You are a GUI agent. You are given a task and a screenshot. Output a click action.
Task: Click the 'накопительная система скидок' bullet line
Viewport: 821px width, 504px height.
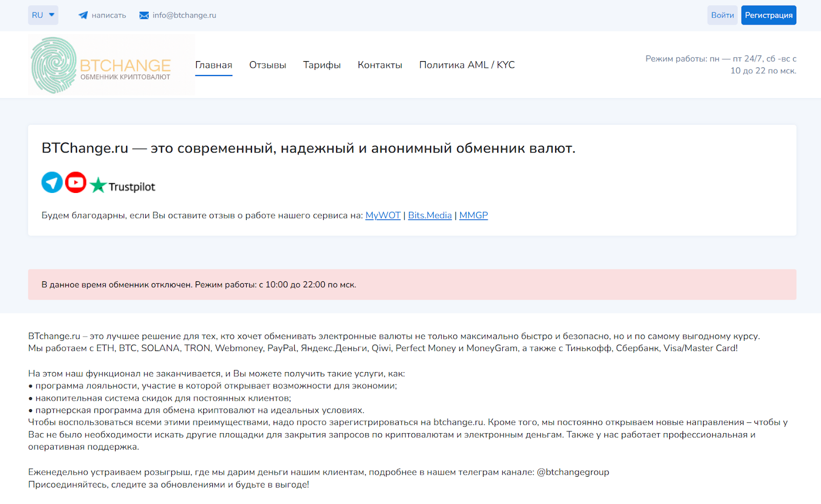point(160,398)
